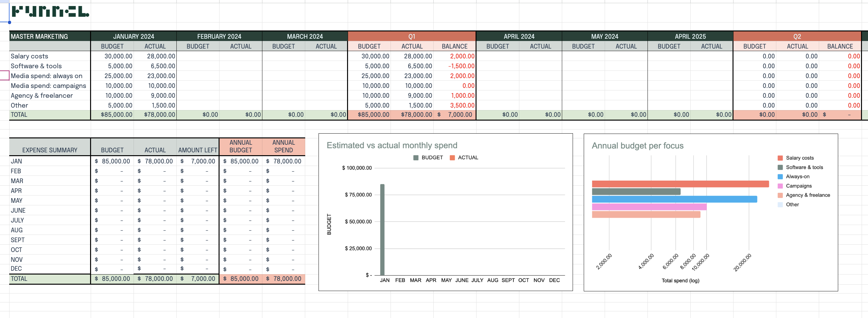
Task: Click the Funnel logo image
Action: [50, 12]
